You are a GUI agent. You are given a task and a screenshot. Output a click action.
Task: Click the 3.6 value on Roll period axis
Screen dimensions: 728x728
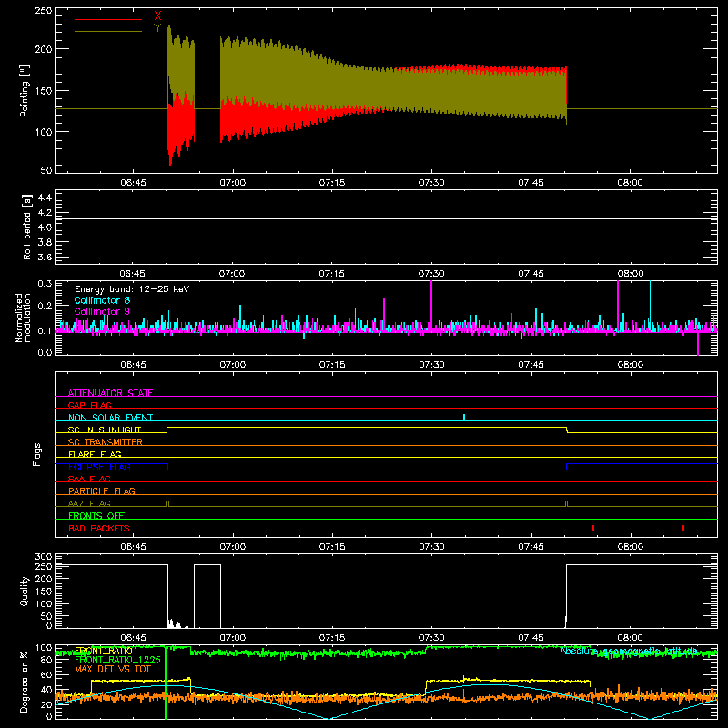pos(45,257)
